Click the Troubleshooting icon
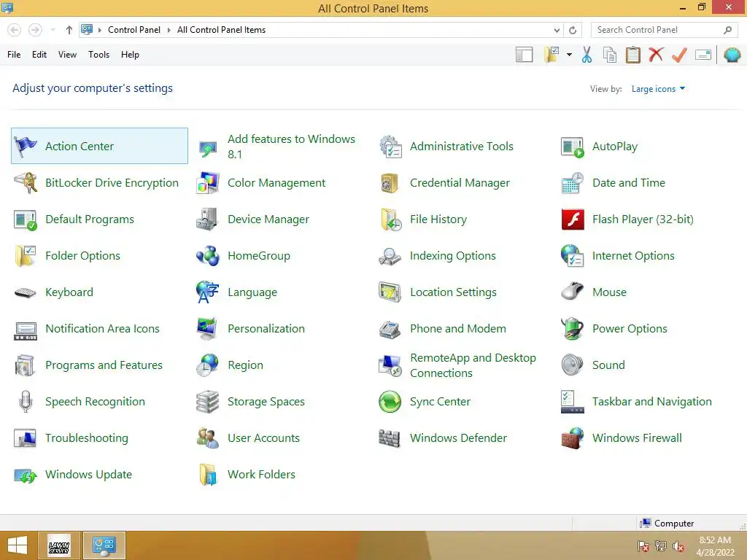Screen dimensions: 747x560 [26, 438]
